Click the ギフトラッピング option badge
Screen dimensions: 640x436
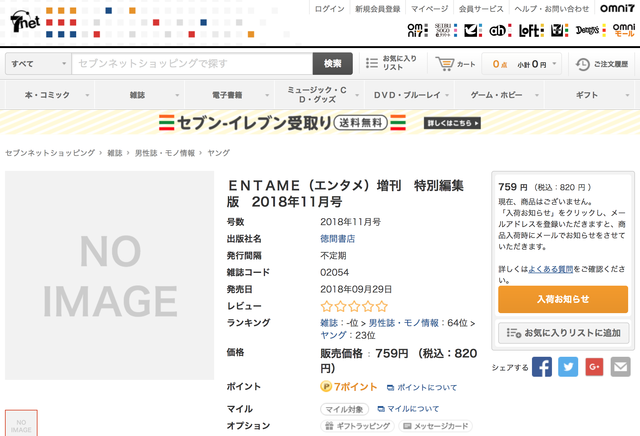(x=358, y=426)
